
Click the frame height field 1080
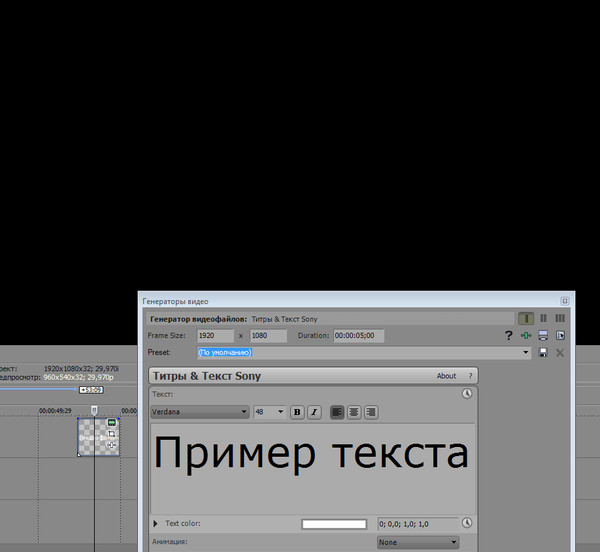tap(268, 335)
